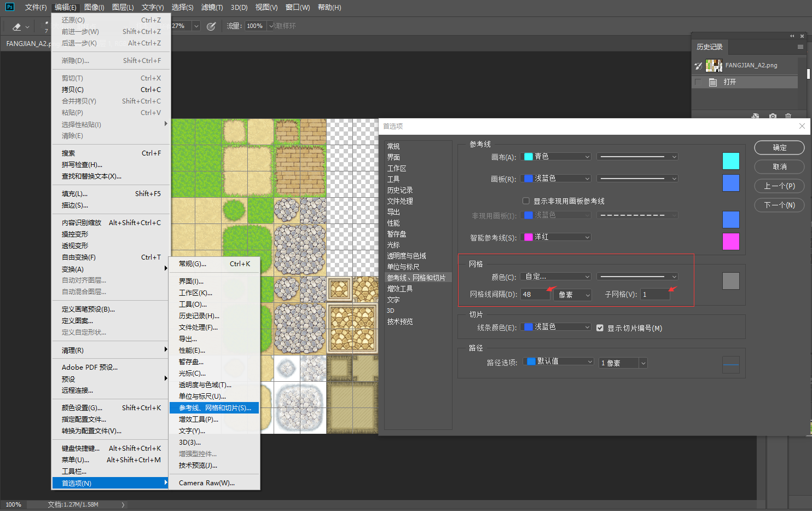812x511 pixels.
Task: Create new document from current history state
Action: click(756, 116)
